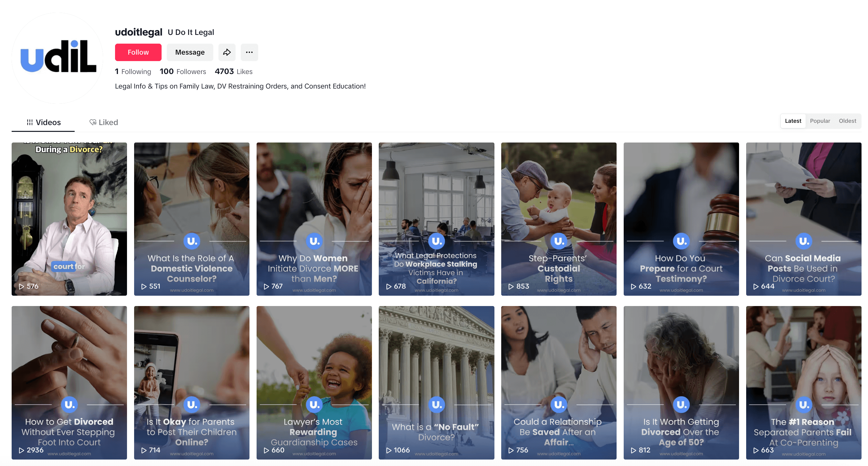Open Social Media Posts in Divorce Court video
This screenshot has width=868, height=466.
coord(803,219)
